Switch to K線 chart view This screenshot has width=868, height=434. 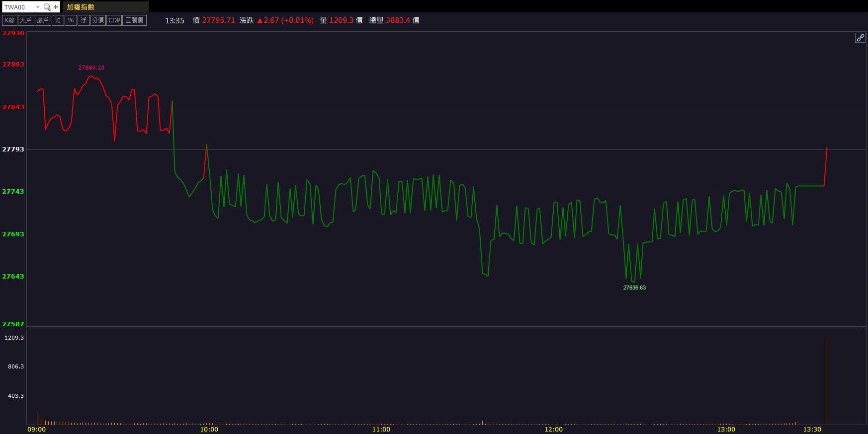10,20
